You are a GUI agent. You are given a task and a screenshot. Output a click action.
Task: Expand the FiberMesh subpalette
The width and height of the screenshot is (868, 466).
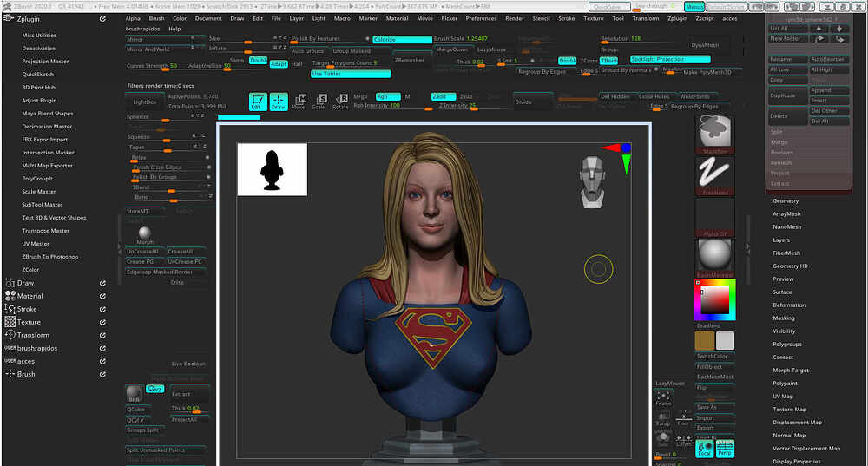tap(786, 253)
